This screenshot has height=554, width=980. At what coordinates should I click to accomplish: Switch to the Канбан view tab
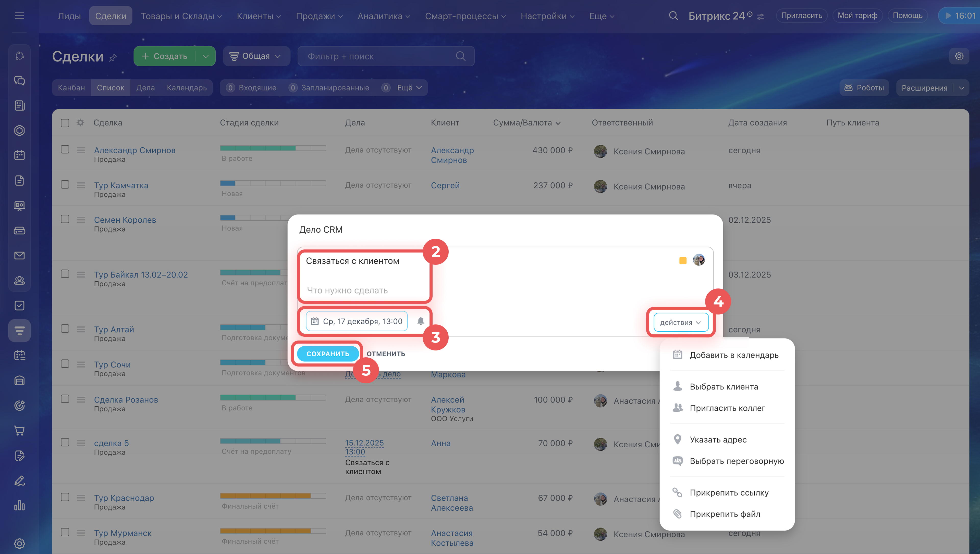[71, 88]
